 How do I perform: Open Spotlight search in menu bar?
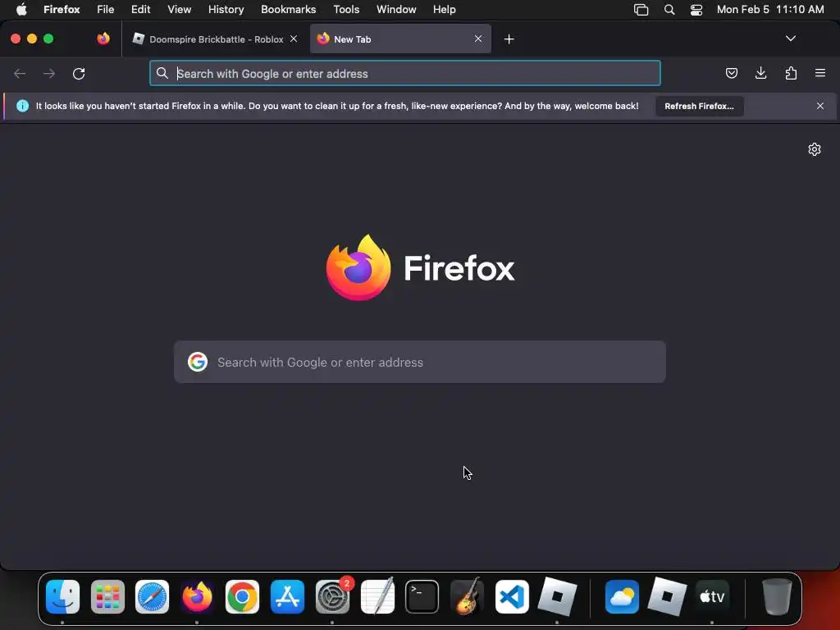[669, 10]
